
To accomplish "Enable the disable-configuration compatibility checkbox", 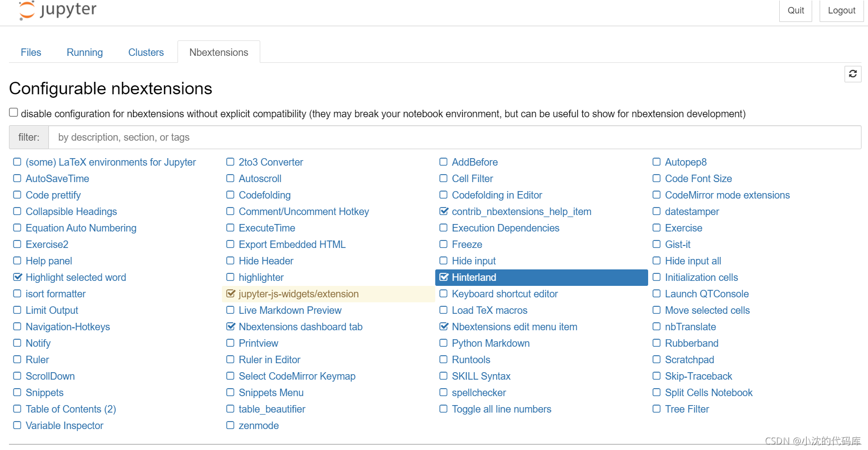I will pyautogui.click(x=13, y=113).
